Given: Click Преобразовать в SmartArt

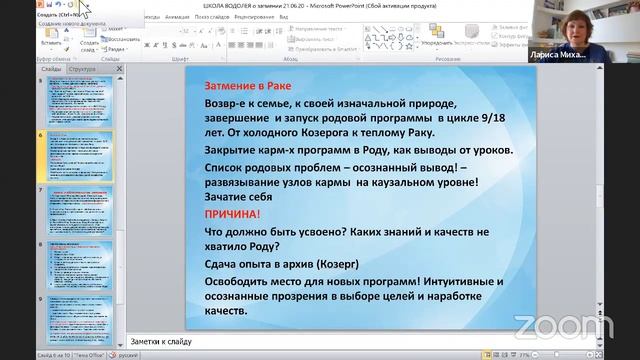Looking at the screenshot, I should click(324, 49).
